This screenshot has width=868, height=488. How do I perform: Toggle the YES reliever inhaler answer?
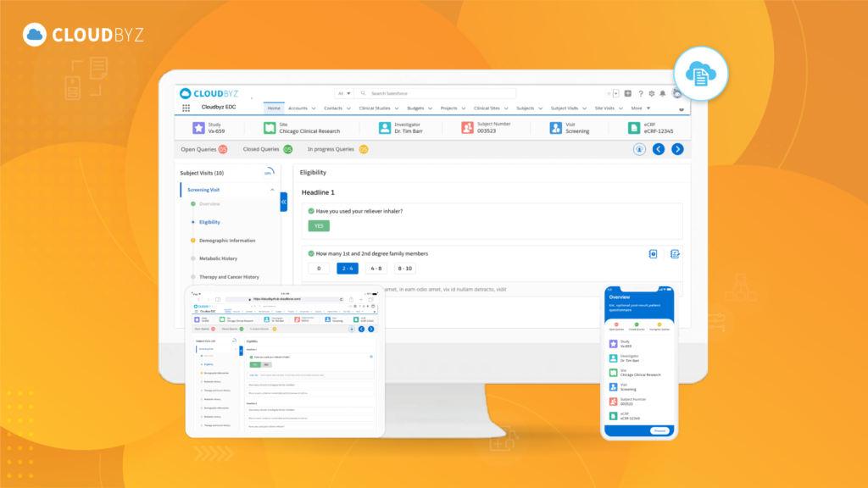click(319, 226)
